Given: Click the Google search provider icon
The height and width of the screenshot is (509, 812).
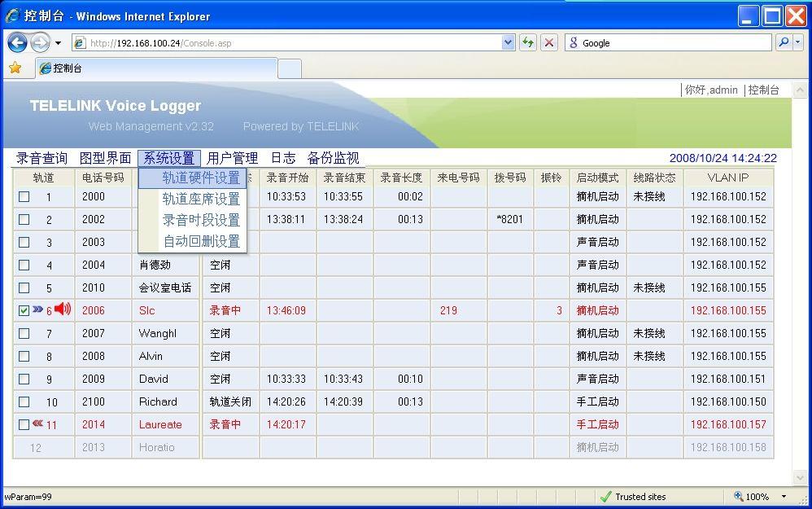Looking at the screenshot, I should 574,42.
